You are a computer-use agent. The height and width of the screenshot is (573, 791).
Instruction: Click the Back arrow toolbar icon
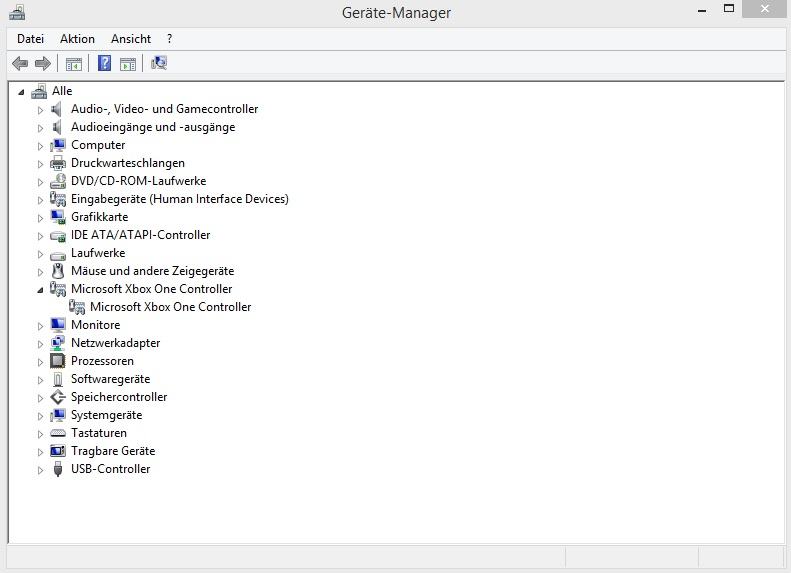(20, 64)
